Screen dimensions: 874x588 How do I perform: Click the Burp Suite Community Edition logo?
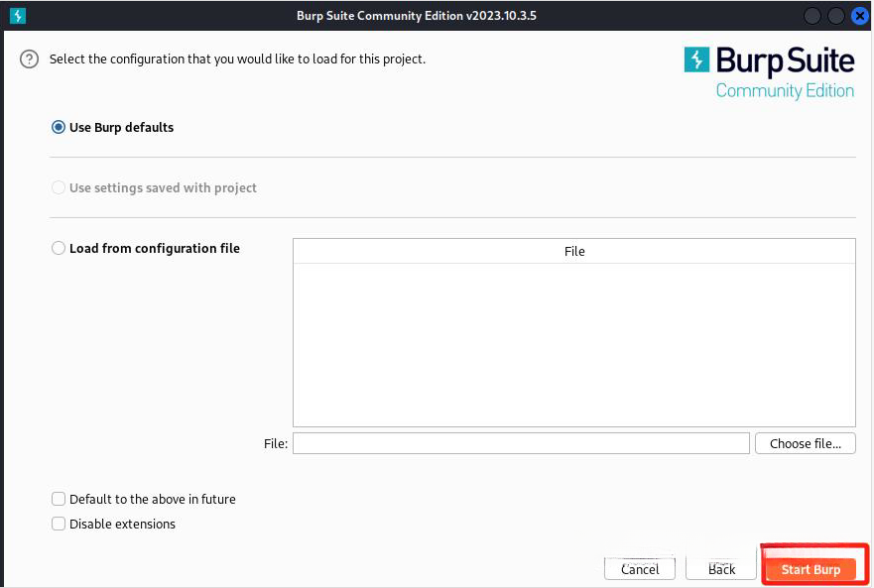point(769,73)
